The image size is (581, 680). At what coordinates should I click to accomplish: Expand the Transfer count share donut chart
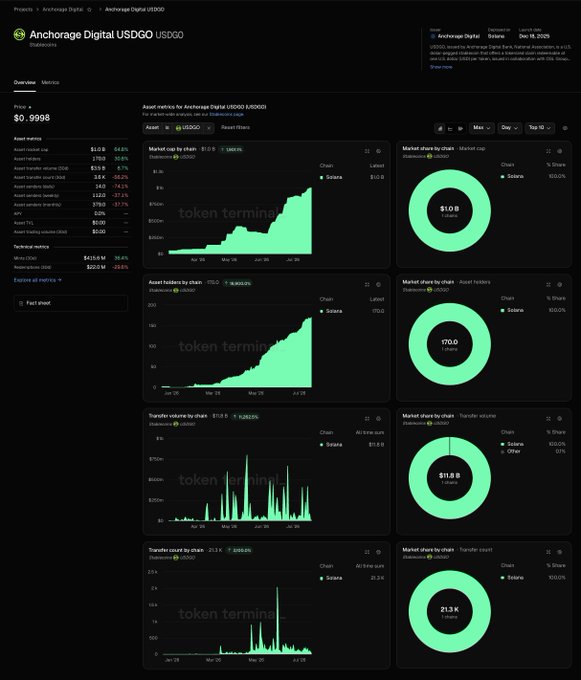click(x=548, y=552)
